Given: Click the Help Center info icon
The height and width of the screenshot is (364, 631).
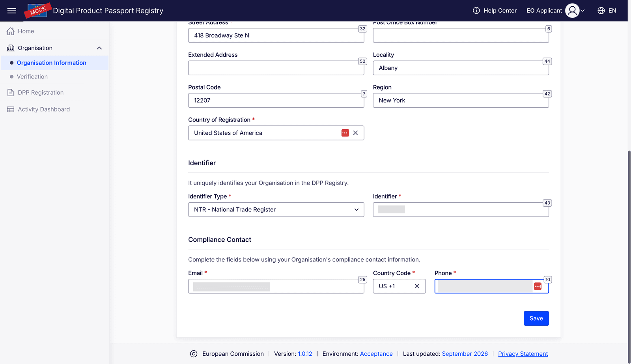Looking at the screenshot, I should [x=476, y=11].
